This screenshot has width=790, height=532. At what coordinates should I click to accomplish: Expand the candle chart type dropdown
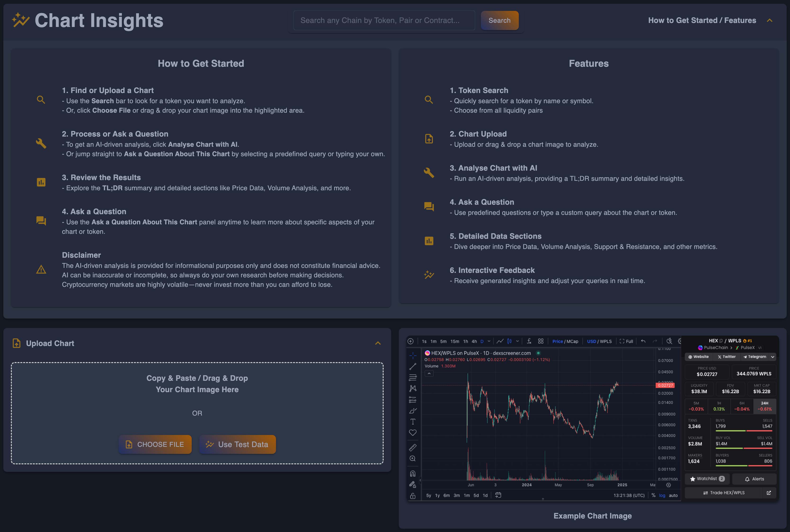pos(517,341)
